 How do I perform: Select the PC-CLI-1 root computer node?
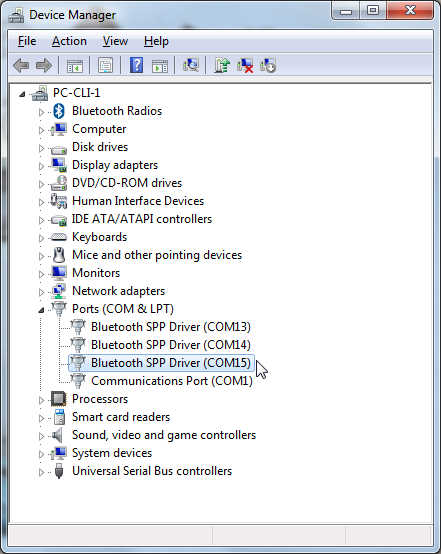[76, 93]
